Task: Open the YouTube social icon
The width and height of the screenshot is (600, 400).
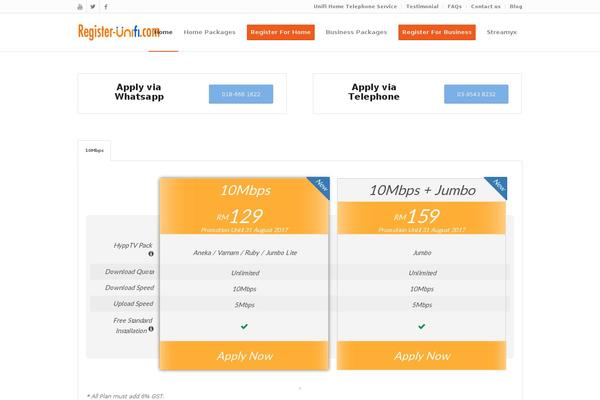Action: coord(80,7)
